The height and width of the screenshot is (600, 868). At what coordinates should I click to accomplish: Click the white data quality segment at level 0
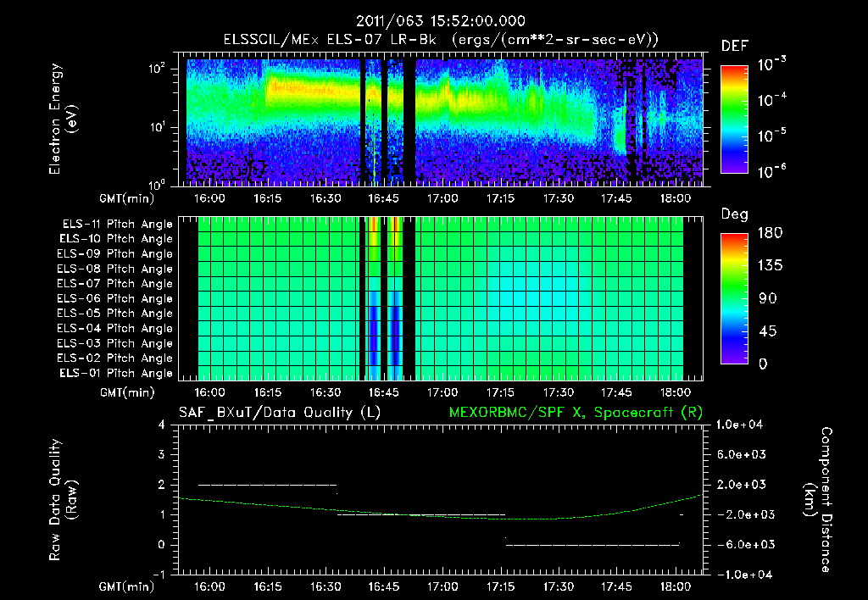pyautogui.click(x=593, y=545)
